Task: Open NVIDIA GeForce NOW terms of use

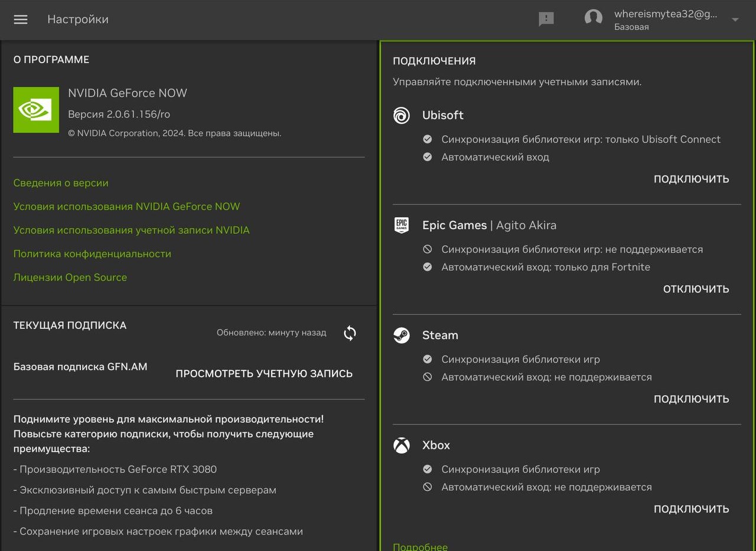Action: (126, 207)
